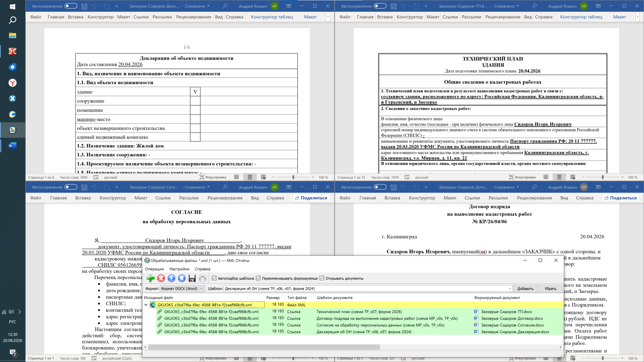The height and width of the screenshot is (362, 644).
Task: Open Заозерье-Сидоров-ТП.docx generated document
Action: pyautogui.click(x=506, y=311)
